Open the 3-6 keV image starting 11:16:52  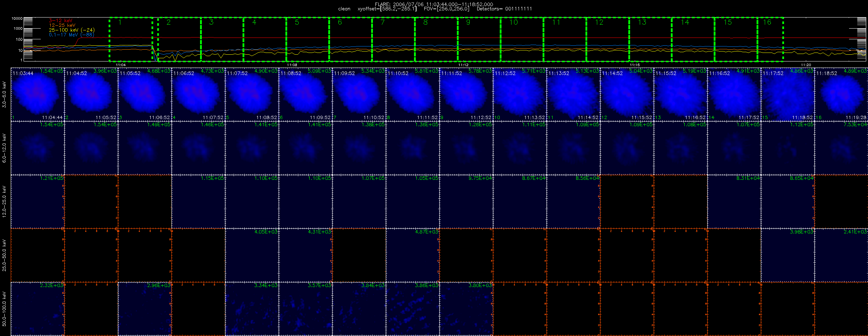click(x=734, y=94)
